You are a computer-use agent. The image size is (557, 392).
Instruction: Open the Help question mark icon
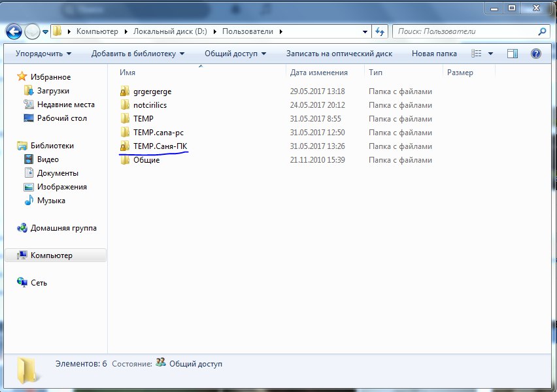(536, 54)
